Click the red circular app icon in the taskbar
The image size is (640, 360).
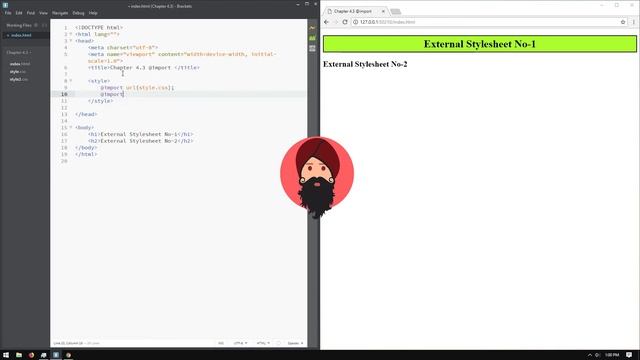coord(31,355)
